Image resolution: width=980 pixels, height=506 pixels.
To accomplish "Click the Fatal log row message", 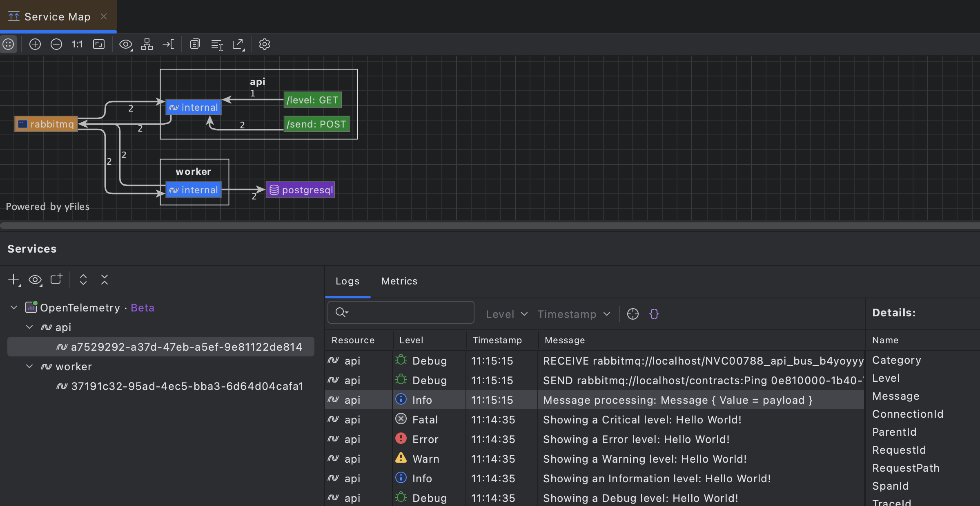I will click(642, 420).
